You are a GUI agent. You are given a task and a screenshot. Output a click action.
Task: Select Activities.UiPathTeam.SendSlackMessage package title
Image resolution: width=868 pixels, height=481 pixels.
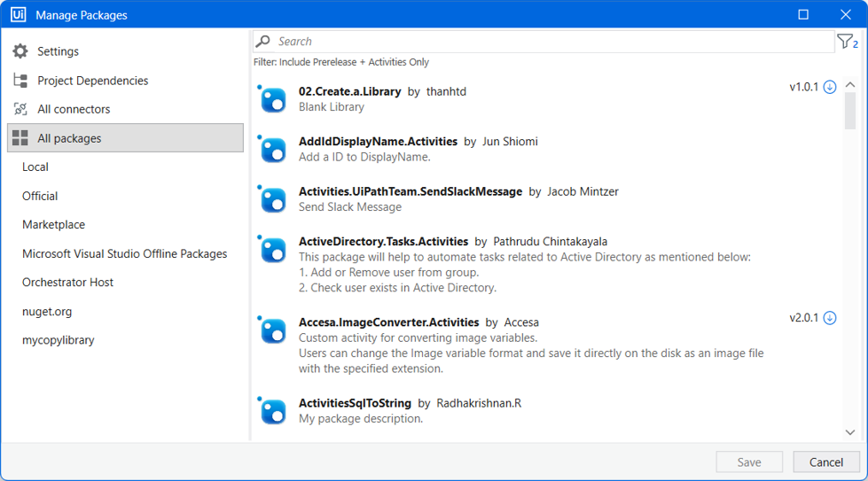pos(411,192)
